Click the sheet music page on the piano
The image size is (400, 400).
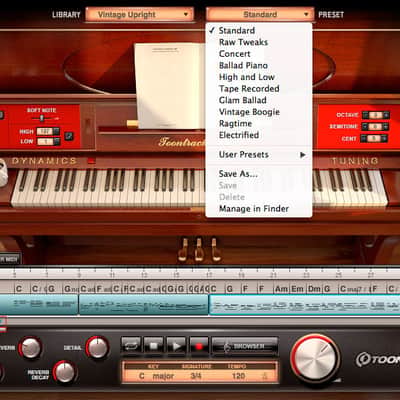tap(169, 86)
